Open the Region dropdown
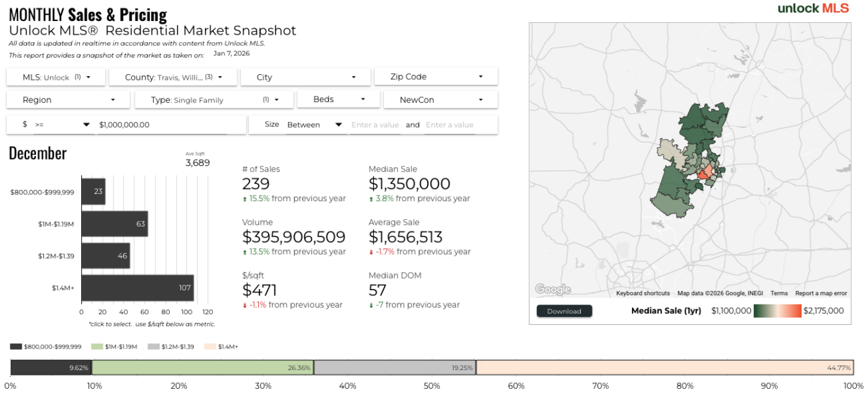This screenshot has width=868, height=393. 68,100
